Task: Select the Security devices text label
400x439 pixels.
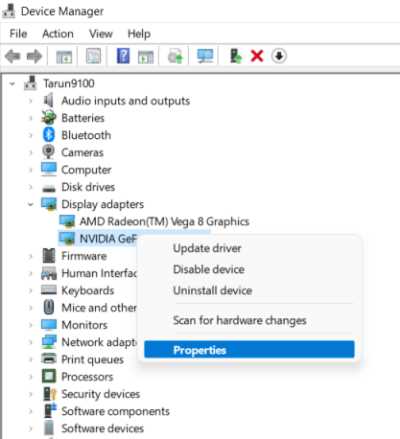Action: (100, 394)
